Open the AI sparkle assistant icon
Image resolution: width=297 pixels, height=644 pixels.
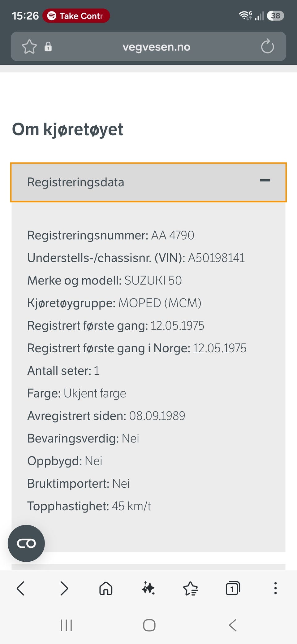[x=148, y=588]
